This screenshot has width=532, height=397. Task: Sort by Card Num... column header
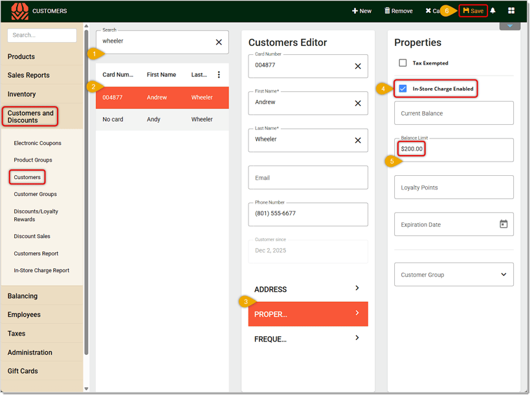coord(118,75)
